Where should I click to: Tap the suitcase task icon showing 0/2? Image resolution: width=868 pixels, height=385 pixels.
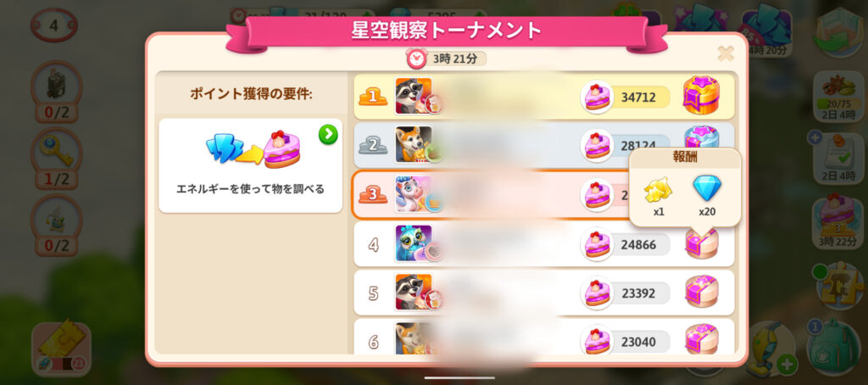pos(57,92)
